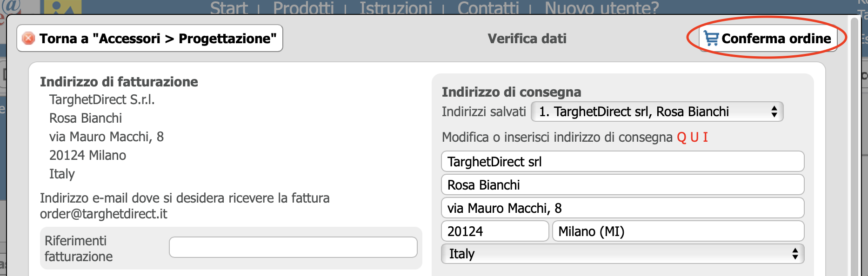Click the red QUI link
The image size is (868, 276).
tap(692, 137)
